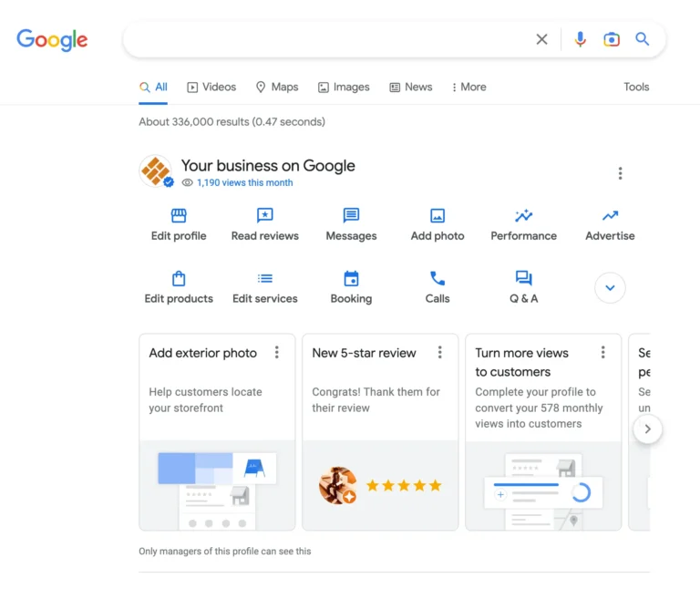This screenshot has width=700, height=589.
Task: Open menu on New 5-star review card
Action: point(439,352)
